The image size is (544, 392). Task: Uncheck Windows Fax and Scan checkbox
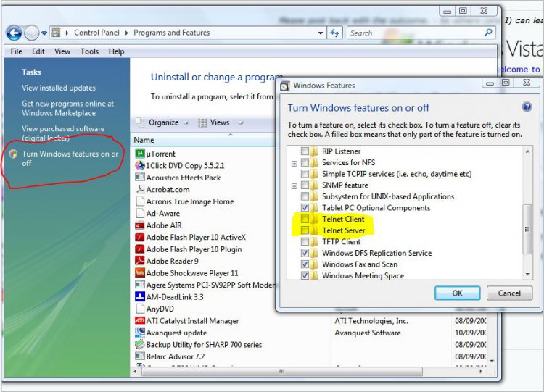(x=305, y=264)
